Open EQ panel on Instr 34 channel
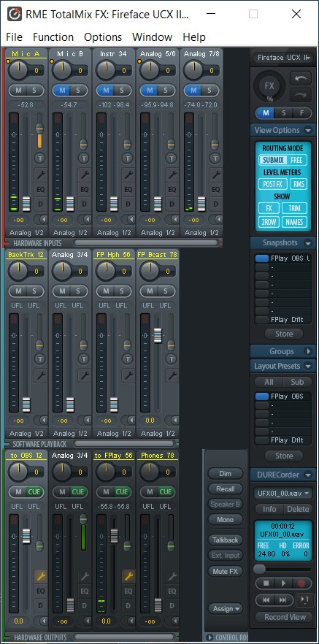This screenshot has width=319, height=644. (128, 189)
